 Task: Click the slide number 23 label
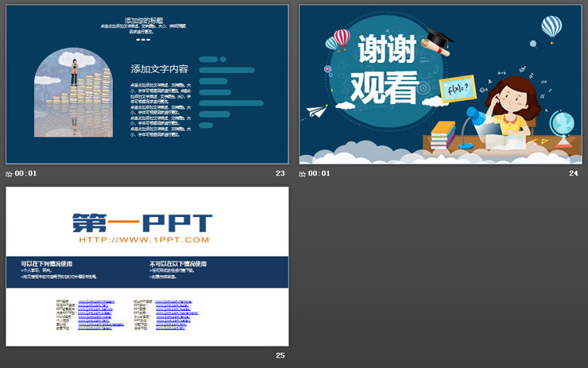[280, 173]
